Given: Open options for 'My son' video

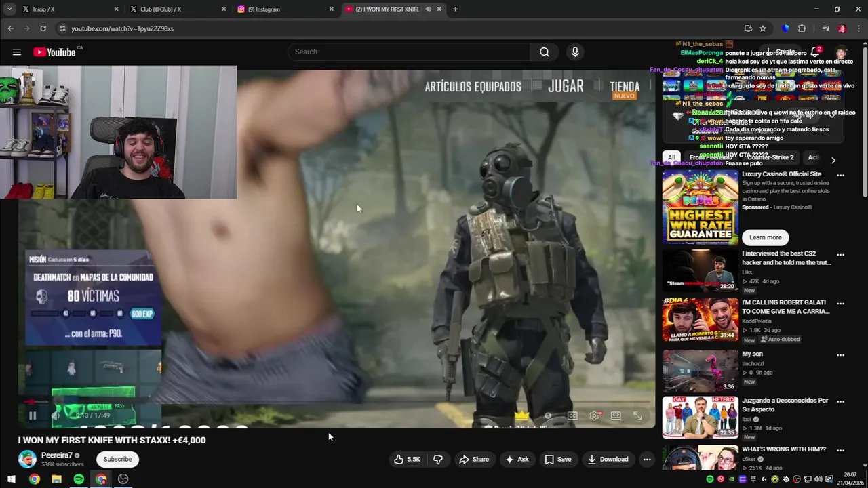Looking at the screenshot, I should 840,355.
